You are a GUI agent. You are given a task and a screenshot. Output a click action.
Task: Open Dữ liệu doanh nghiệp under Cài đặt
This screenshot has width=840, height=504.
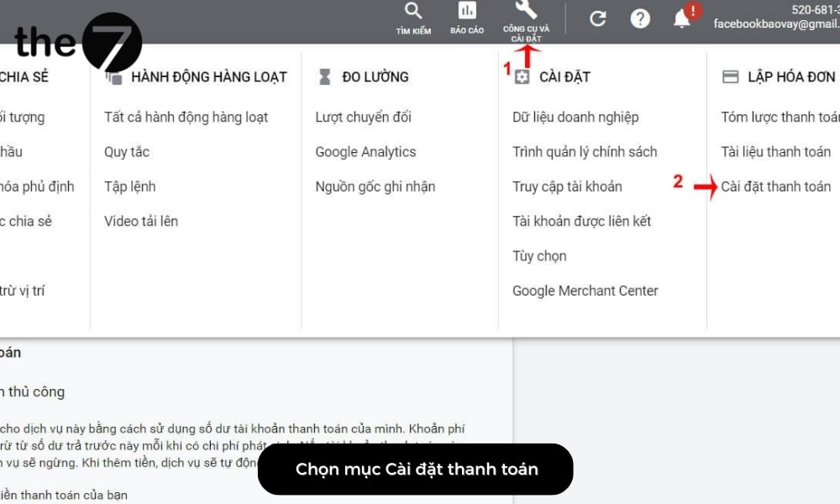570,117
